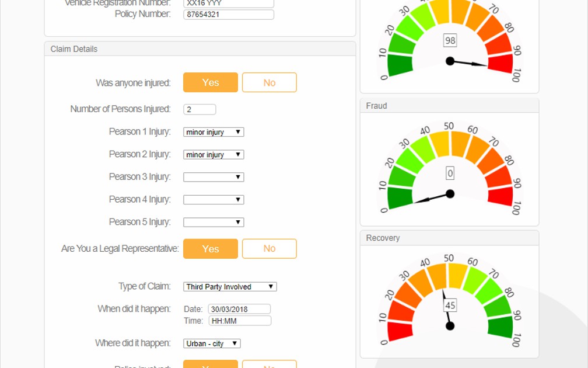This screenshot has width=588, height=368.
Task: Open the Pearson 2 Injury dropdown
Action: [213, 155]
